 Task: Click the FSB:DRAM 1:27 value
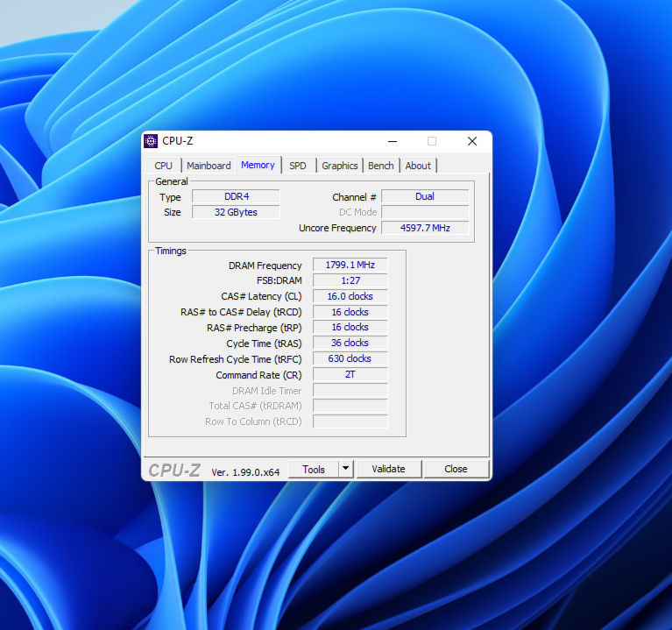350,280
